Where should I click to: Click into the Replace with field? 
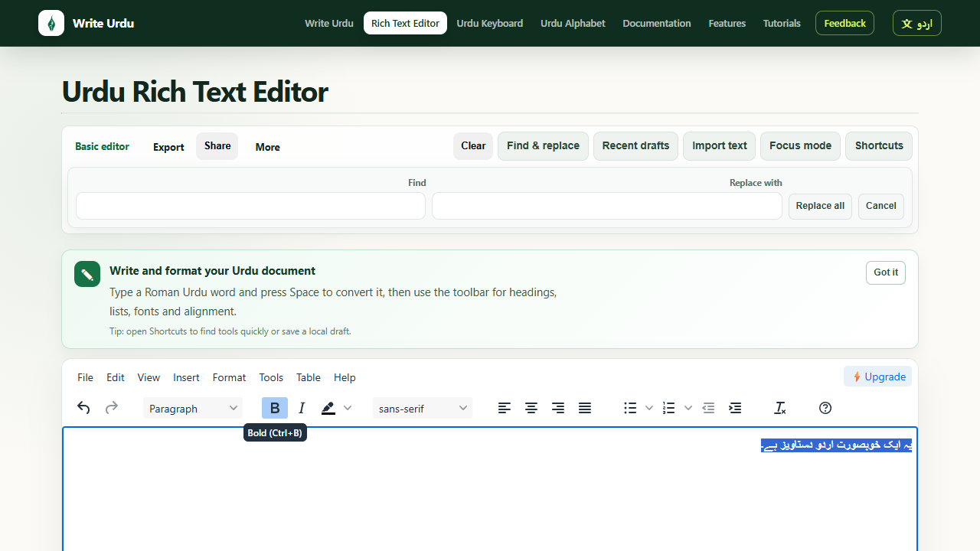(607, 206)
